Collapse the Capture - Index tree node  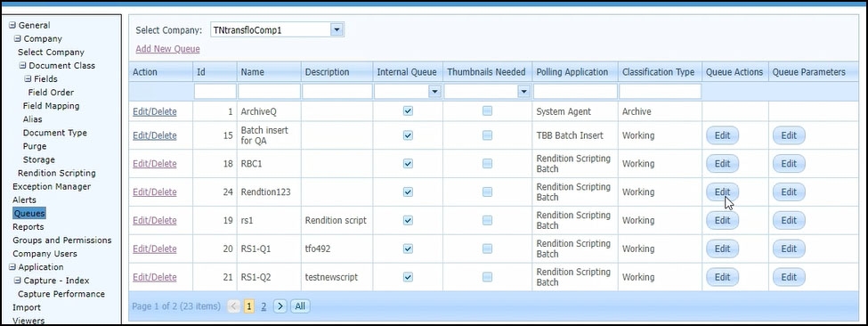[x=17, y=281]
